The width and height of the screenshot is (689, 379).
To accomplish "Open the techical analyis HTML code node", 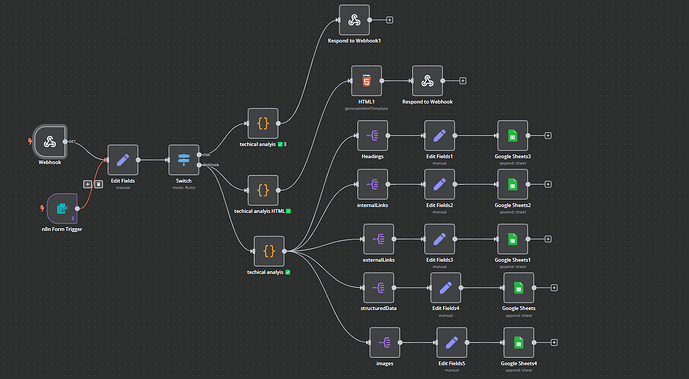I will [263, 191].
